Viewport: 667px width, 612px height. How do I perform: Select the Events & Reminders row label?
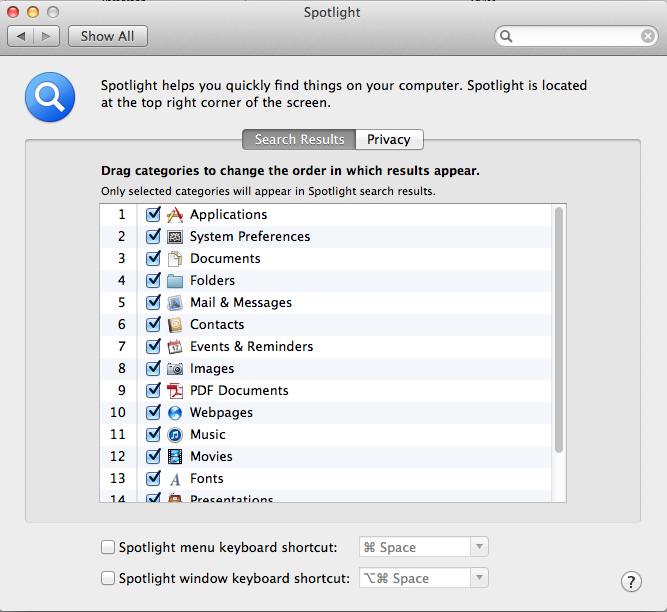pos(251,347)
